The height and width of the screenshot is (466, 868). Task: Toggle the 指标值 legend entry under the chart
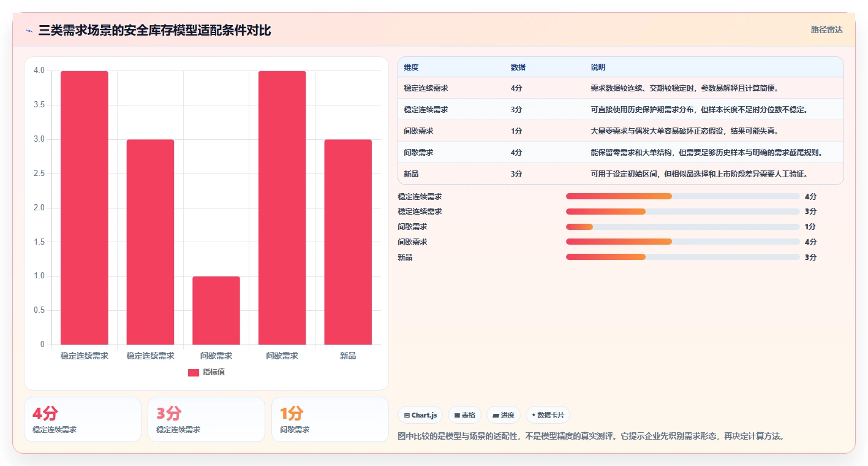tap(206, 372)
